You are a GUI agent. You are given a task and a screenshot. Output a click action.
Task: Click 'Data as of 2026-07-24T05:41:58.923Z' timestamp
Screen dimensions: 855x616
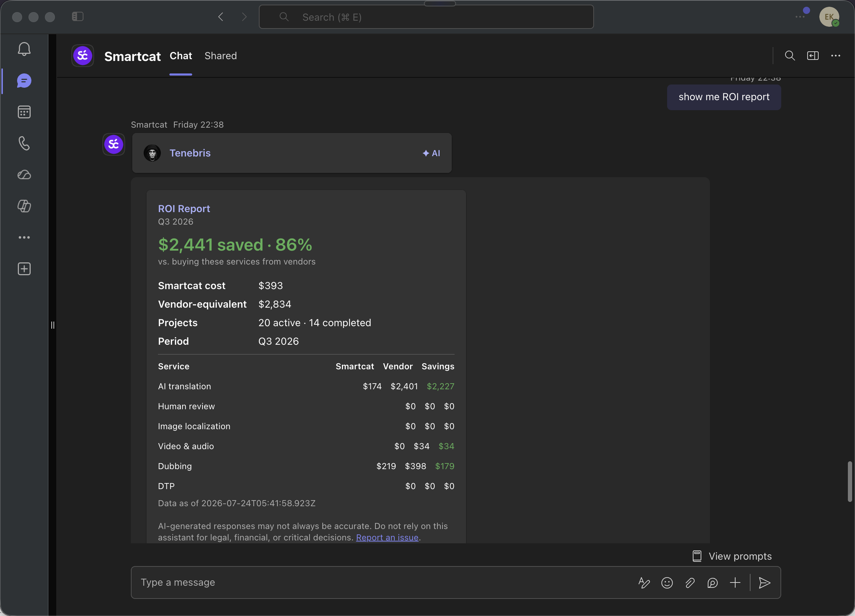[x=237, y=503]
